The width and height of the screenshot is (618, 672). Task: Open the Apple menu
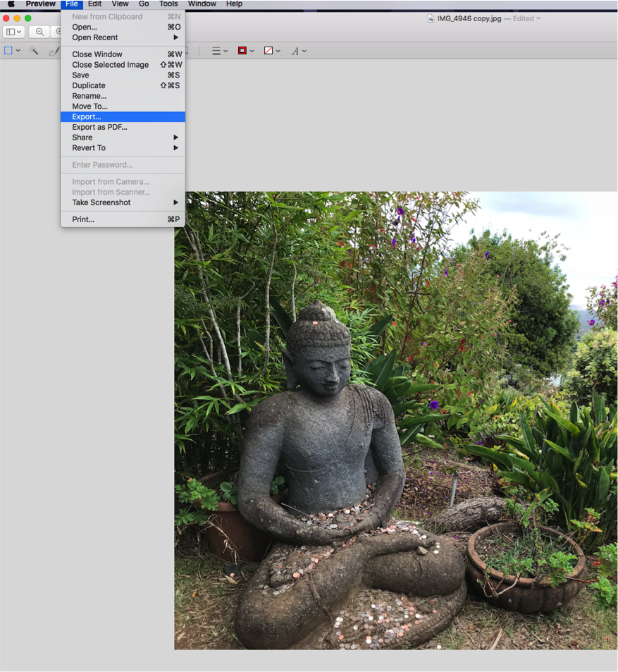click(11, 4)
